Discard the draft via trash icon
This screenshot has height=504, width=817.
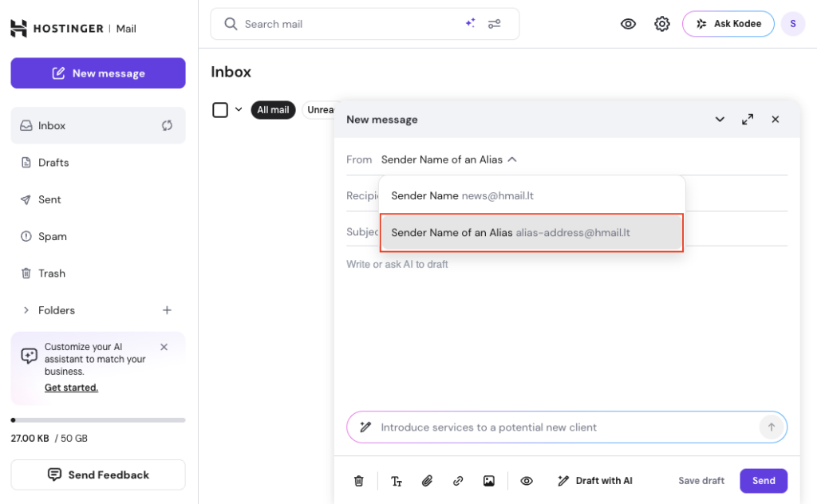pos(359,481)
